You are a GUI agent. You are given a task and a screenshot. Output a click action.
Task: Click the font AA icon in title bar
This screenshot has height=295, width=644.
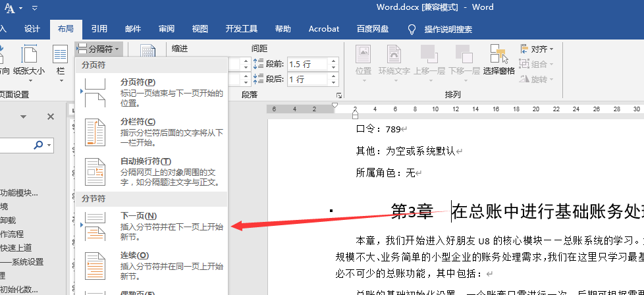click(x=9, y=8)
